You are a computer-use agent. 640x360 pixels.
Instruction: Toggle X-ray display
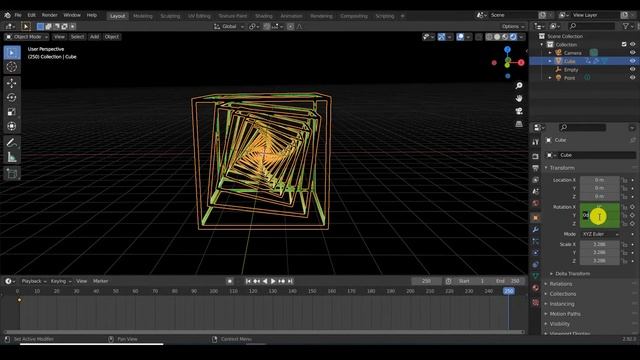click(478, 37)
